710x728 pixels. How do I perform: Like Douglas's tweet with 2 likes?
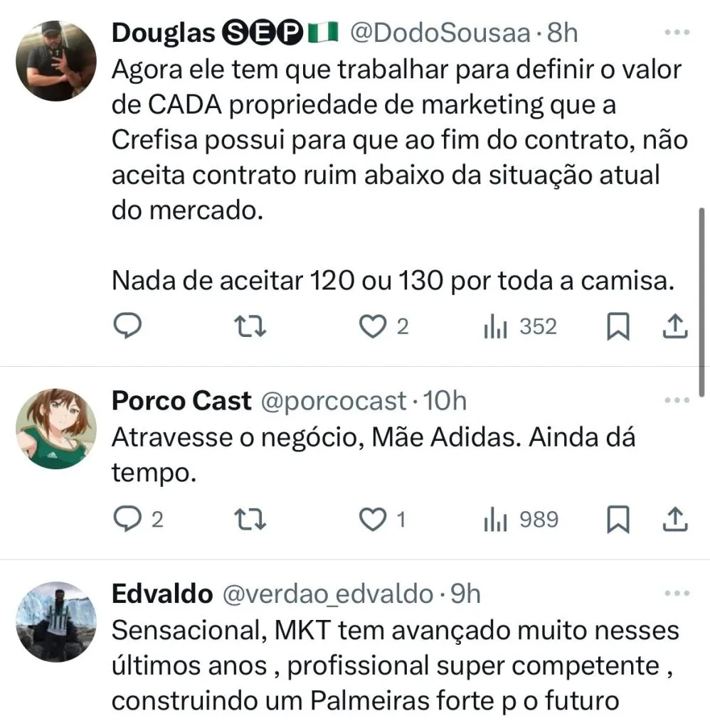pos(372,326)
